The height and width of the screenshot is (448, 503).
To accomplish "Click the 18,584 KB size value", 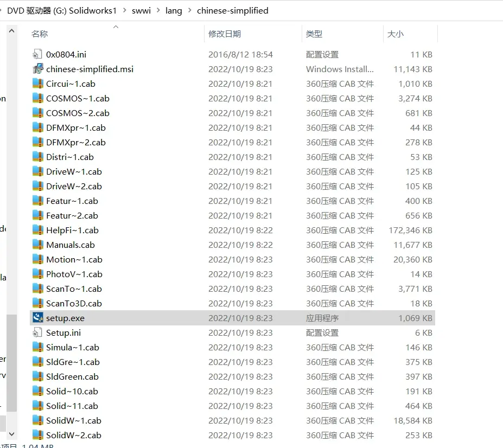I will click(x=413, y=420).
